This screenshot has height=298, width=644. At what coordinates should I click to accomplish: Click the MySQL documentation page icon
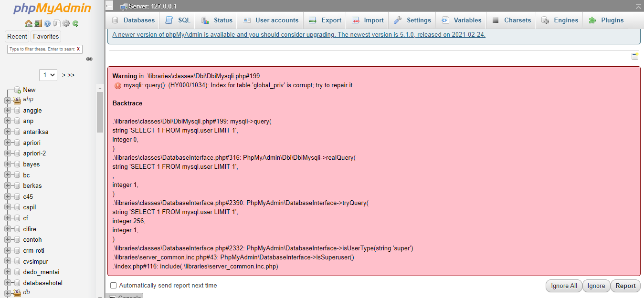click(x=56, y=23)
